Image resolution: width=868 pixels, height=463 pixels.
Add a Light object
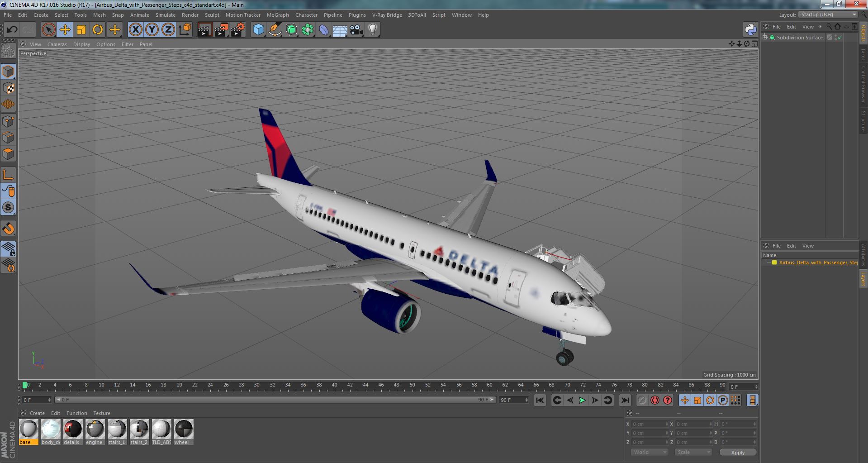pyautogui.click(x=373, y=30)
